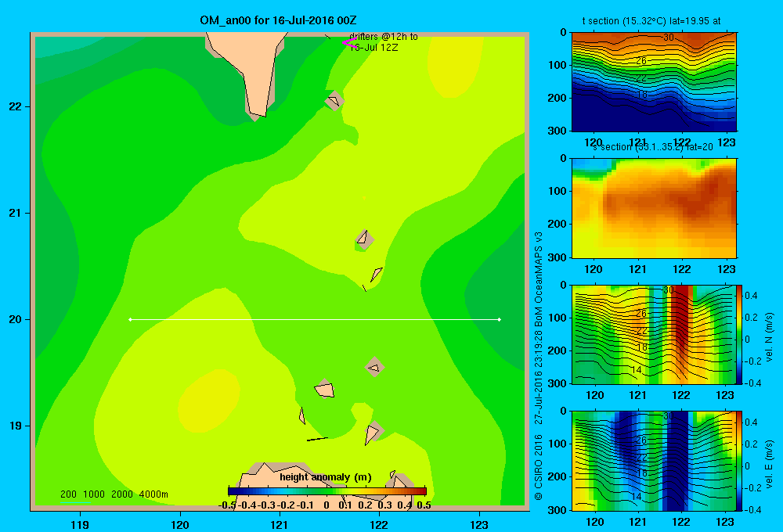Click the "1000" depth contour legend entry
Viewport: 783px width, 532px height.
[x=94, y=494]
